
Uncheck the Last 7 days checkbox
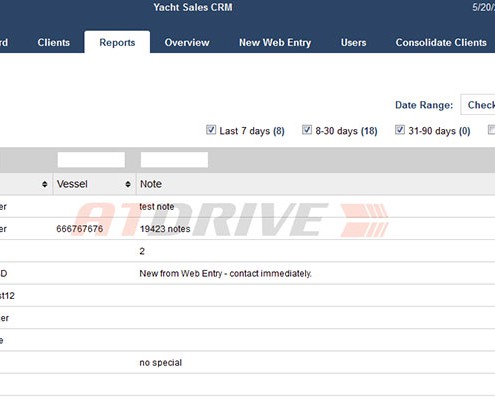pyautogui.click(x=211, y=130)
